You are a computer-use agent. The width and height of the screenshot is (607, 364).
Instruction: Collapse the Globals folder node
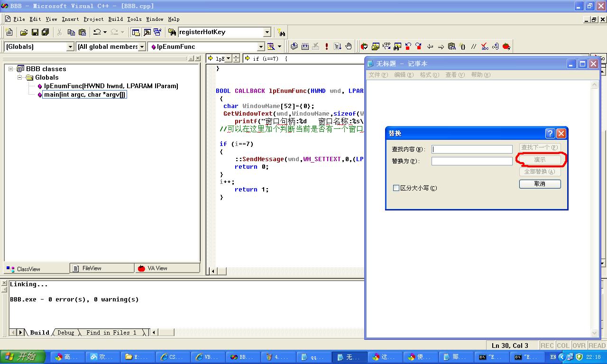point(20,77)
